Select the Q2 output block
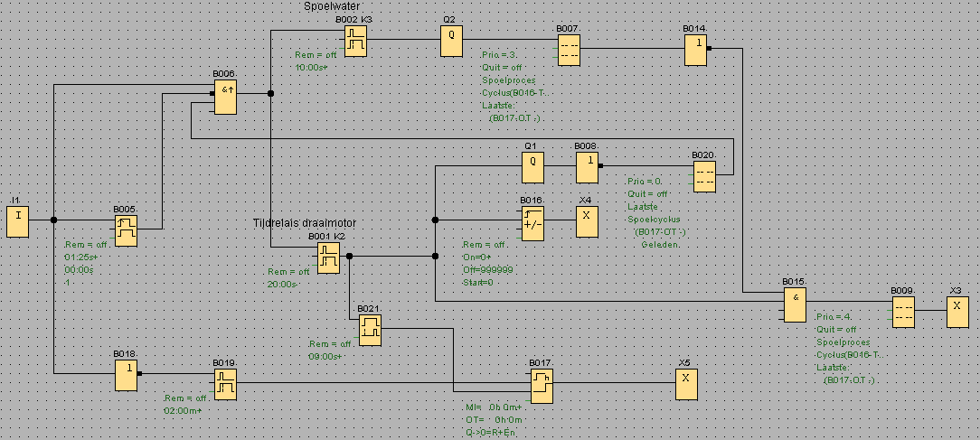This screenshot has width=980, height=440. click(451, 42)
